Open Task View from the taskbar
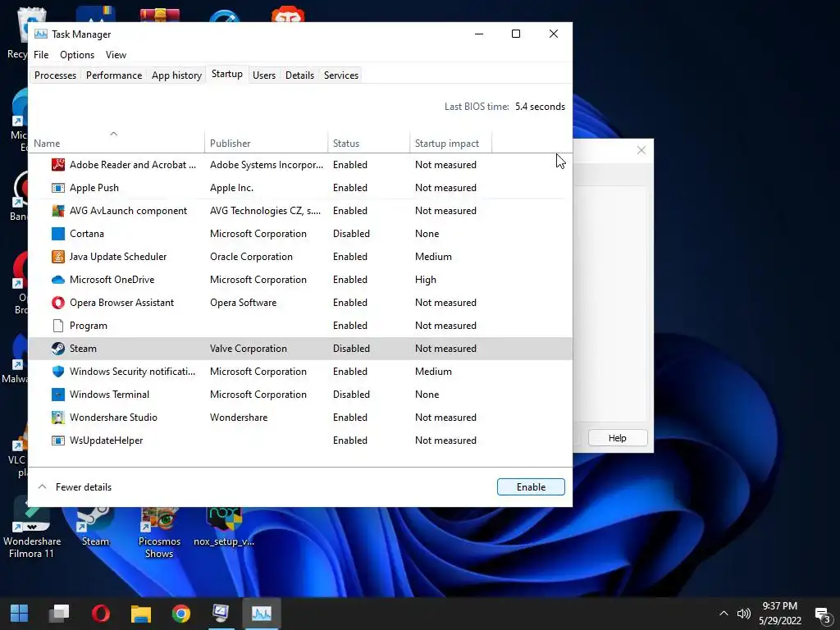 (x=59, y=614)
